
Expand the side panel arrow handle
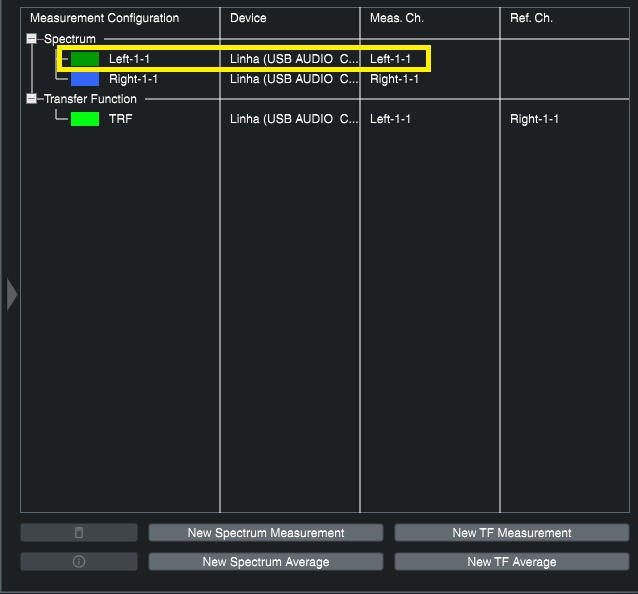(x=12, y=295)
